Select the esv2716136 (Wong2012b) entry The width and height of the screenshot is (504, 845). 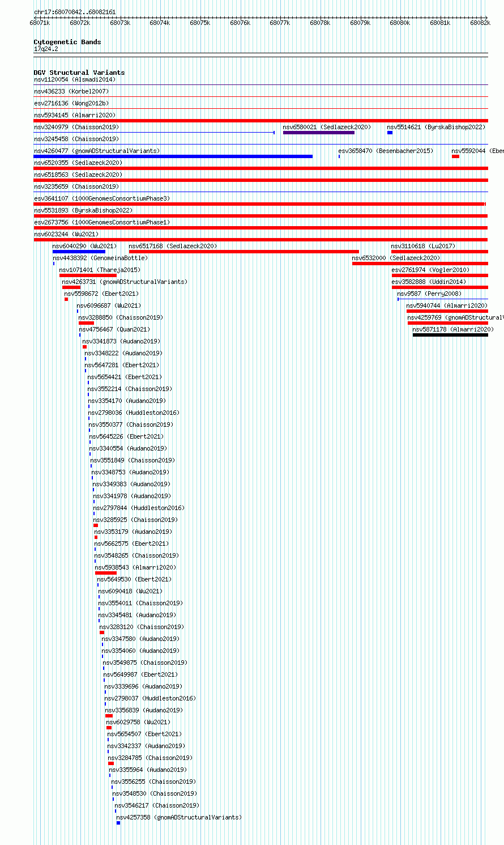(x=71, y=103)
